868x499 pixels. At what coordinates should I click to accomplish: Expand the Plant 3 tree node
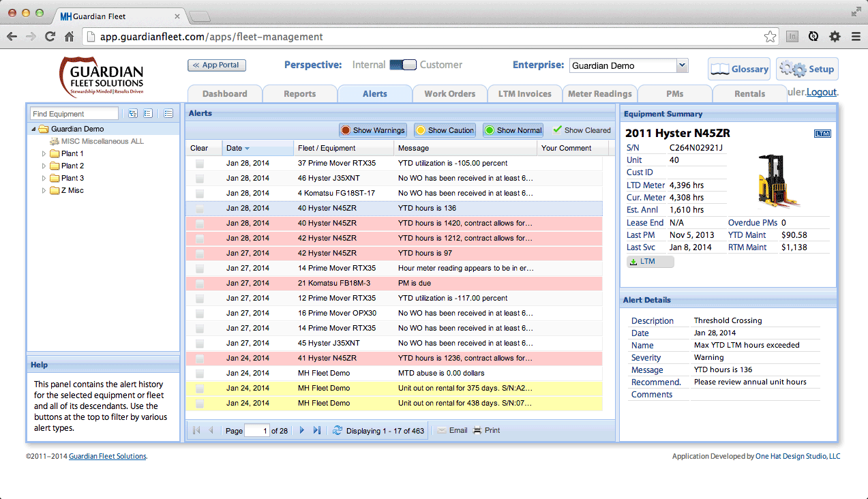(44, 178)
